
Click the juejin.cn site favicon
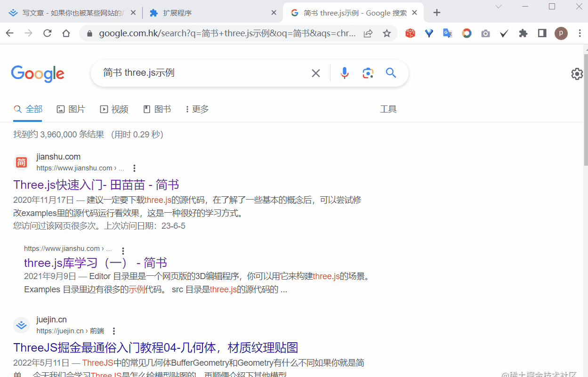point(21,325)
